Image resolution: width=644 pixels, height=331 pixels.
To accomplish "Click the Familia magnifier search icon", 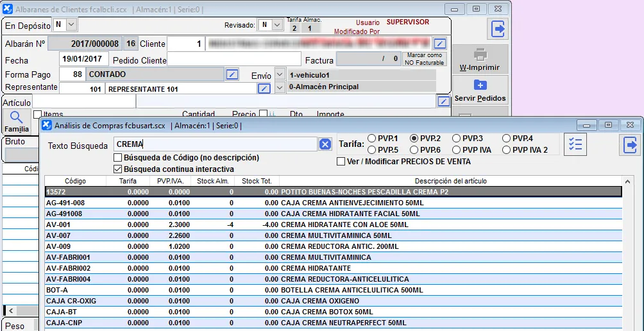I will pyautogui.click(x=17, y=117).
